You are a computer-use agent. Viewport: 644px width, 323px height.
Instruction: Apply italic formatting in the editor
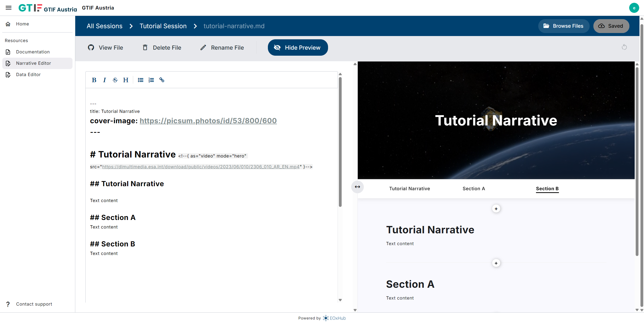(104, 80)
